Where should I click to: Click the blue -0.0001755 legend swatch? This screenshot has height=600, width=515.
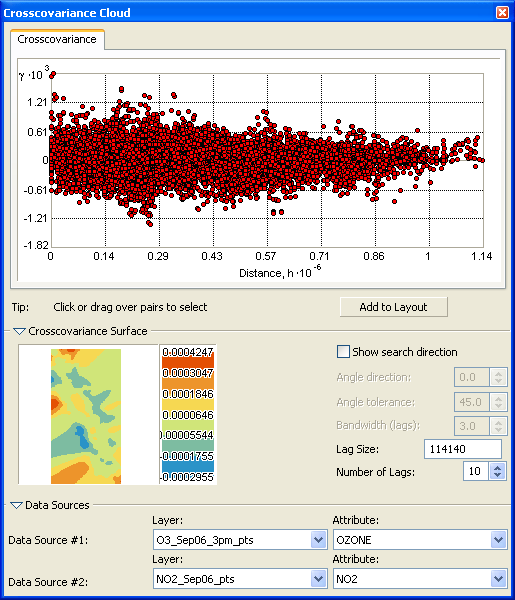(188, 467)
